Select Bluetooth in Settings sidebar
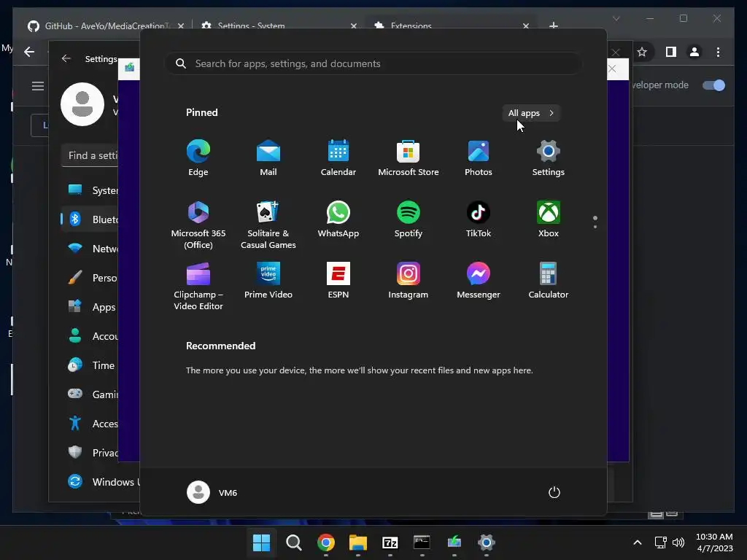The height and width of the screenshot is (560, 747). tap(90, 219)
